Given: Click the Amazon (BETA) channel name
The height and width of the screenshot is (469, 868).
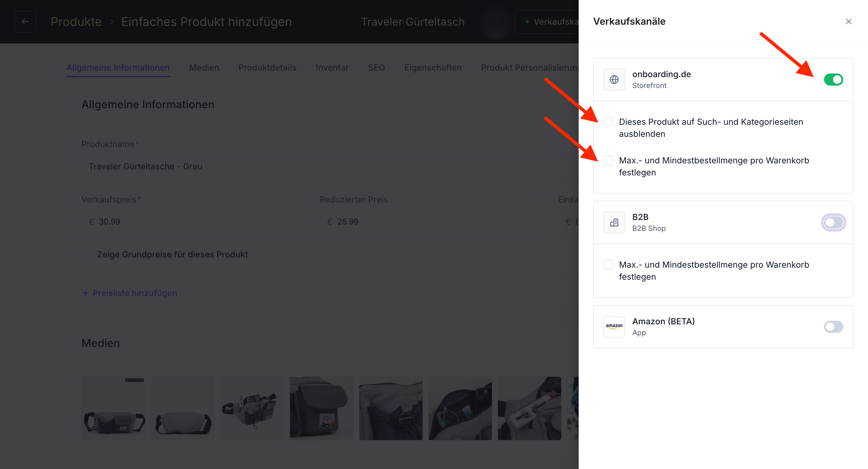Looking at the screenshot, I should pyautogui.click(x=663, y=321).
